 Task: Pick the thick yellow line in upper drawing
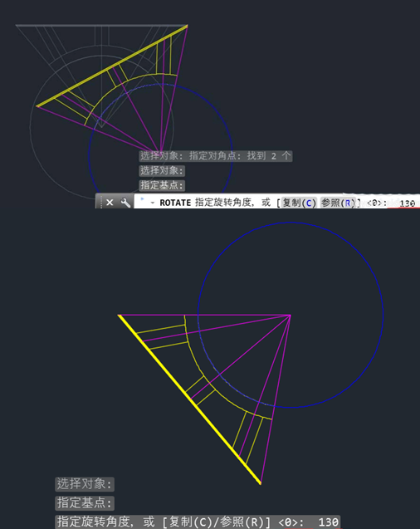point(112,66)
